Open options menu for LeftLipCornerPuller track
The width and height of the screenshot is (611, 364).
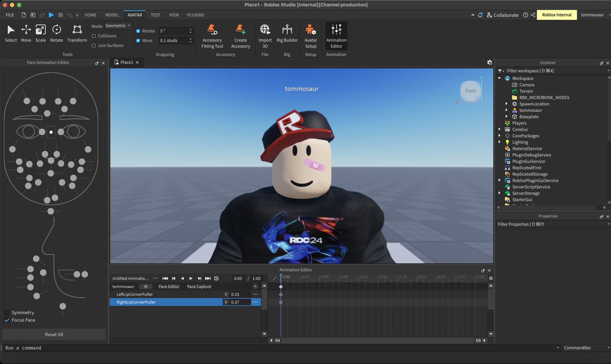pyautogui.click(x=255, y=294)
